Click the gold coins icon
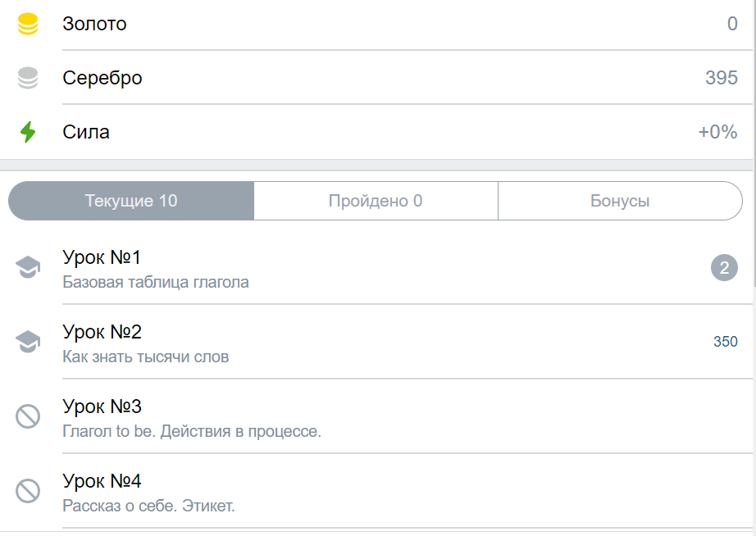 28,24
